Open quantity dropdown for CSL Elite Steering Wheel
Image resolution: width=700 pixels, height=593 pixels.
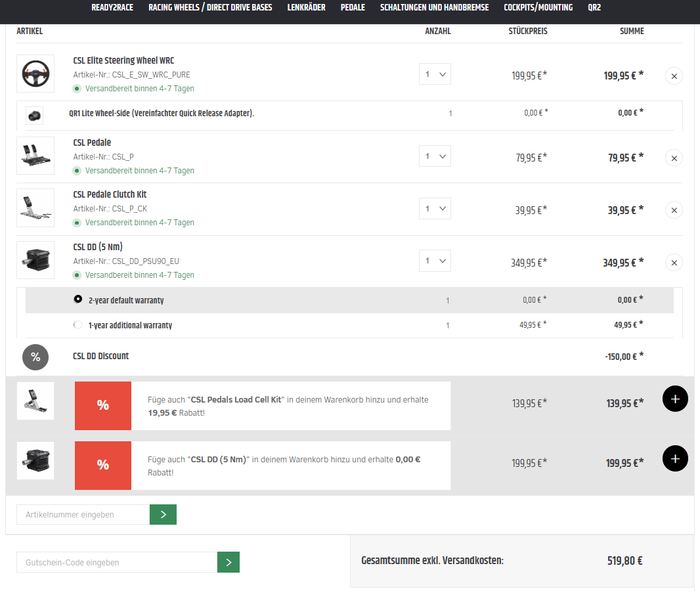coord(435,74)
